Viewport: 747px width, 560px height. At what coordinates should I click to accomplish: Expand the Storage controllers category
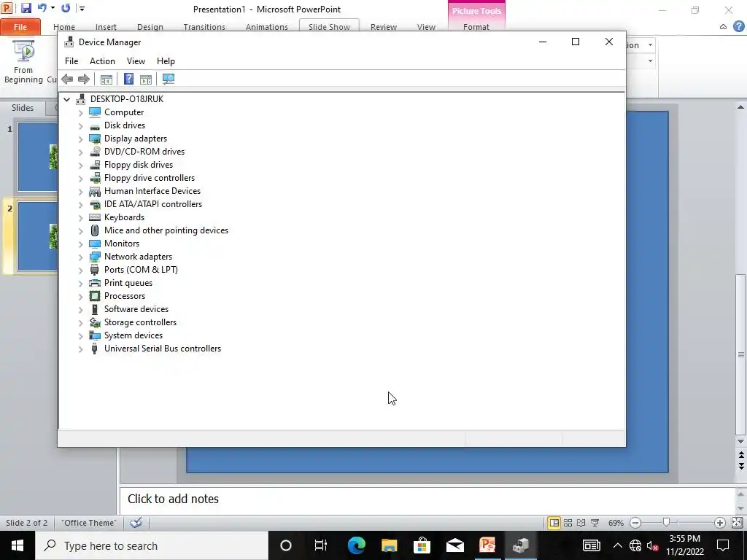[80, 323]
